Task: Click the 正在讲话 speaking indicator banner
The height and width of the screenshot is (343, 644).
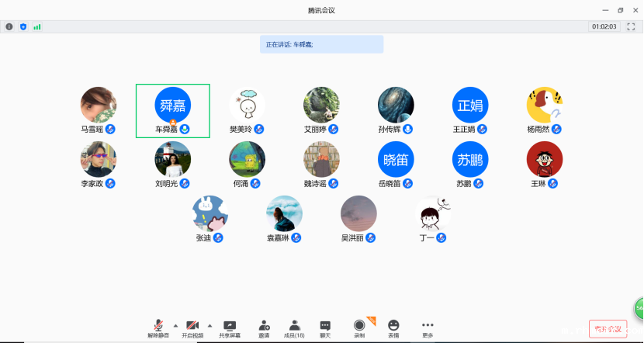Action: (321, 44)
